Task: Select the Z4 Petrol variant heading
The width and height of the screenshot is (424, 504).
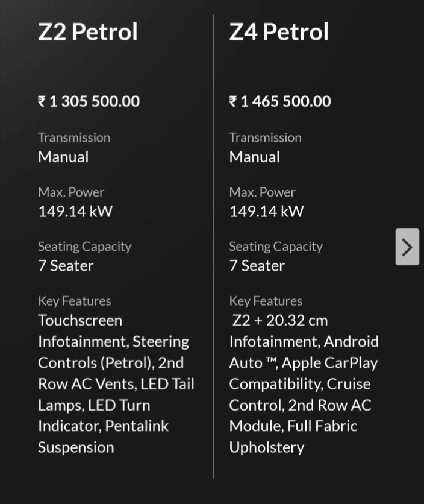Action: [279, 32]
